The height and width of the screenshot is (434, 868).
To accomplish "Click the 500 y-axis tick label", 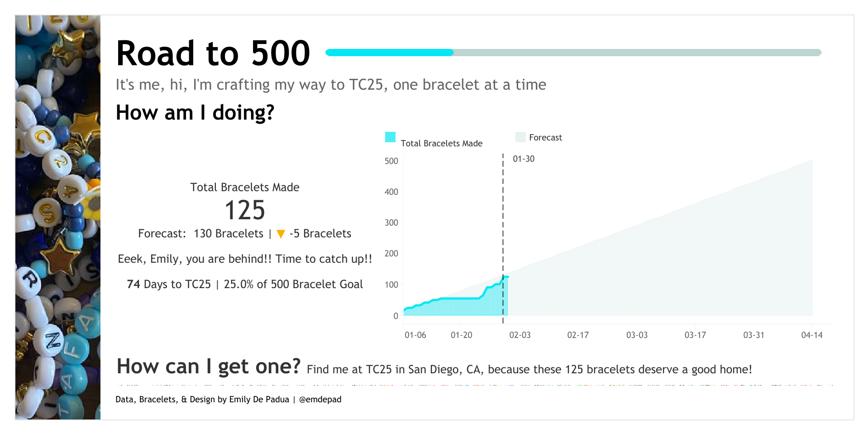I will tap(391, 161).
